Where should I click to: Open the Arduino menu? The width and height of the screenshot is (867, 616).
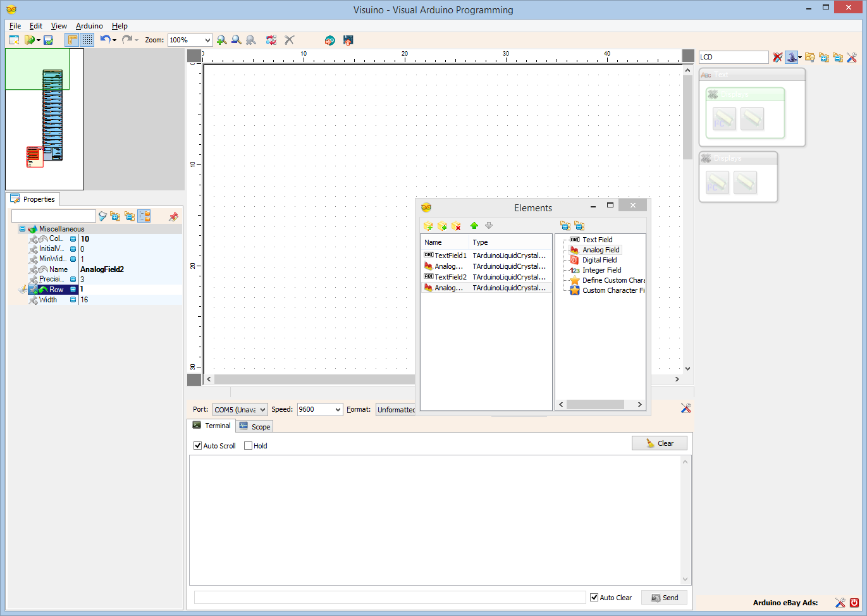pos(89,26)
